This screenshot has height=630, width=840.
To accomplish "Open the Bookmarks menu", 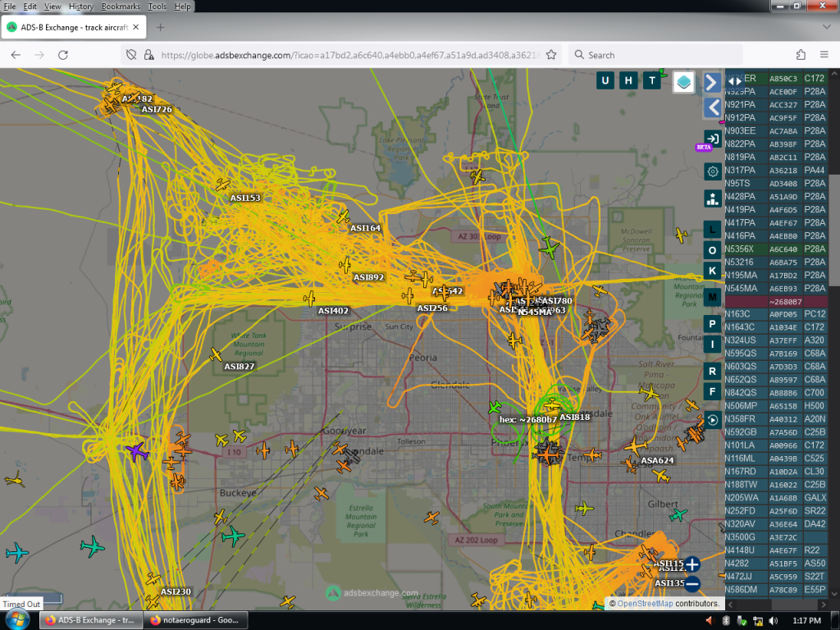I will 121,7.
